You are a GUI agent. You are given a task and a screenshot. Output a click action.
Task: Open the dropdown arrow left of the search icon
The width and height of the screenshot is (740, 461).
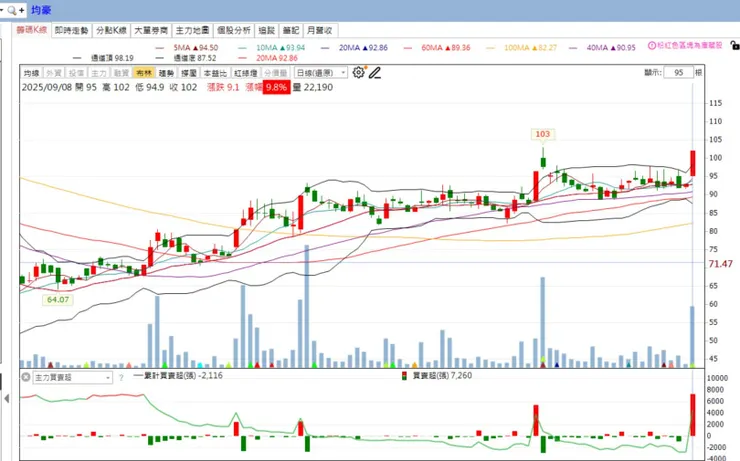pos(2,10)
